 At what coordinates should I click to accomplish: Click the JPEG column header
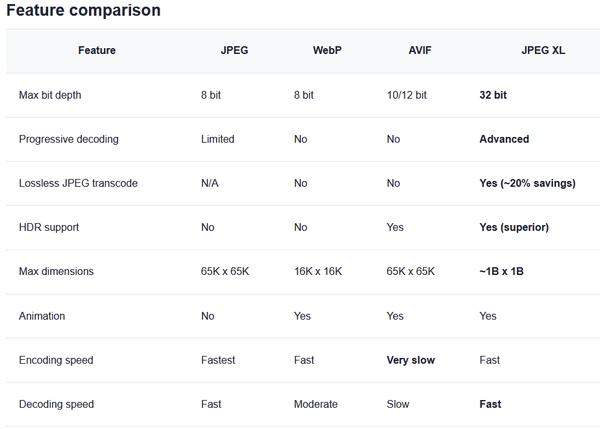click(x=234, y=51)
